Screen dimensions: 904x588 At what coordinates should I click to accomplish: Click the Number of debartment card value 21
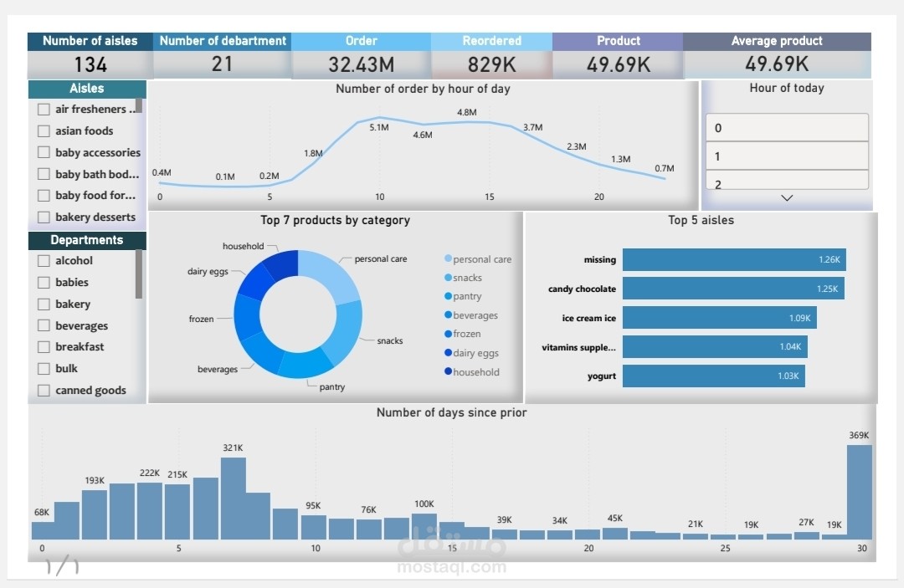[222, 64]
